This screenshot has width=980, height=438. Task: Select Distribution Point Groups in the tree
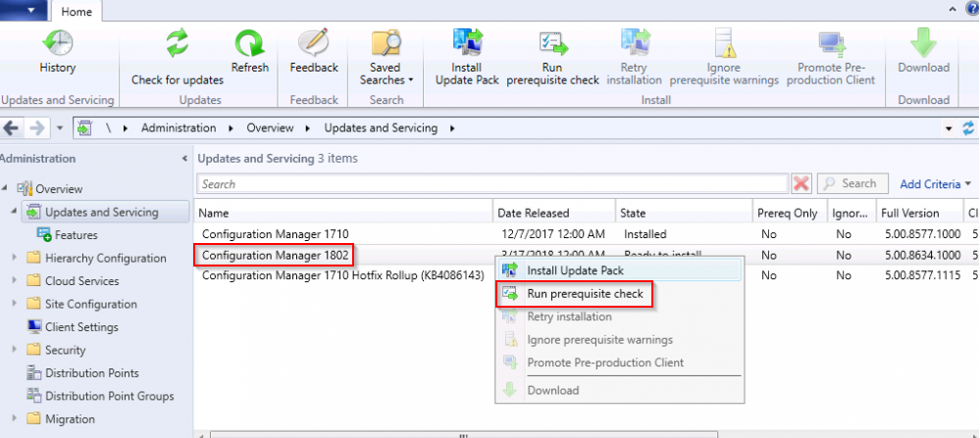pos(109,396)
